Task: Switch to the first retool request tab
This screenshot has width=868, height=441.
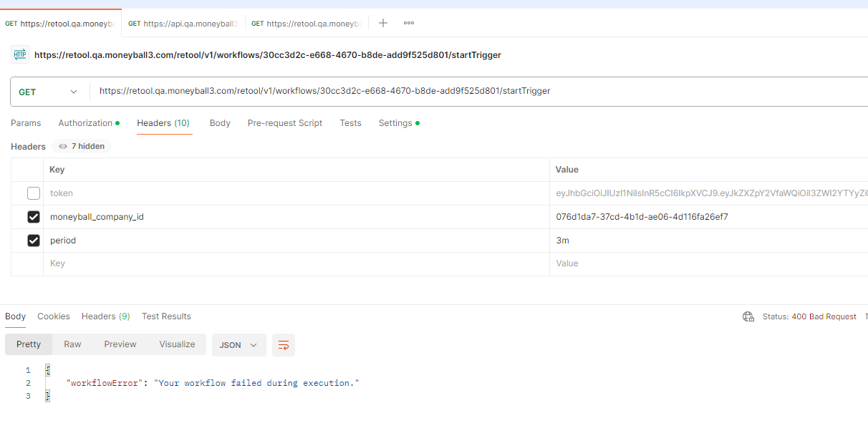Action: click(x=60, y=24)
